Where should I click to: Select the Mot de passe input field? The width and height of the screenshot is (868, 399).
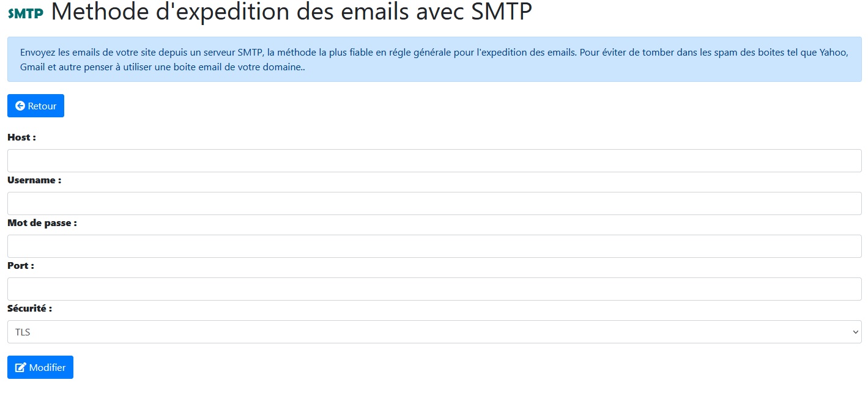[434, 246]
